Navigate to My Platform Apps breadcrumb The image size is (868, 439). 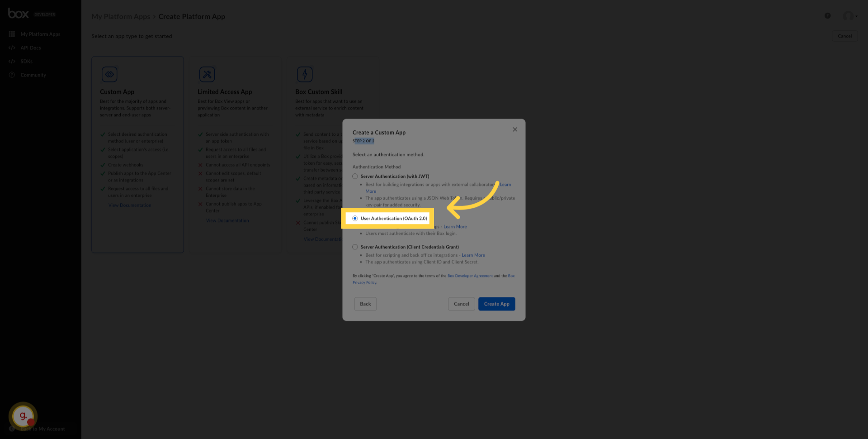120,16
